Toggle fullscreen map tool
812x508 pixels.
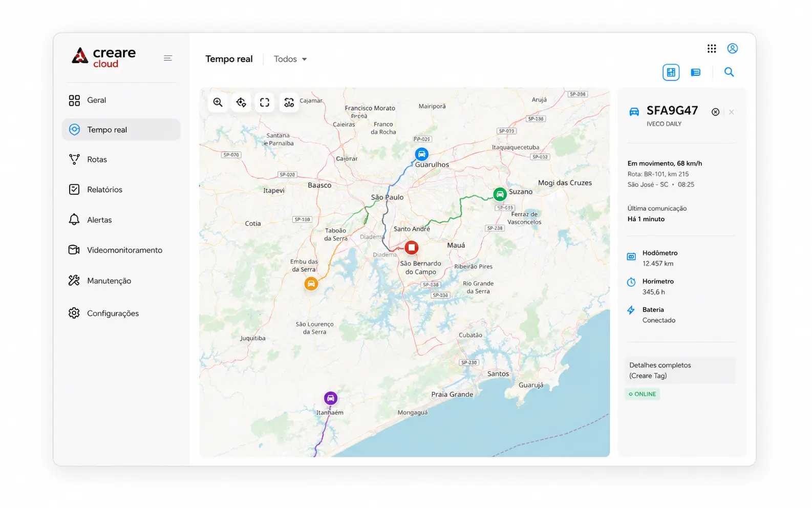point(265,102)
